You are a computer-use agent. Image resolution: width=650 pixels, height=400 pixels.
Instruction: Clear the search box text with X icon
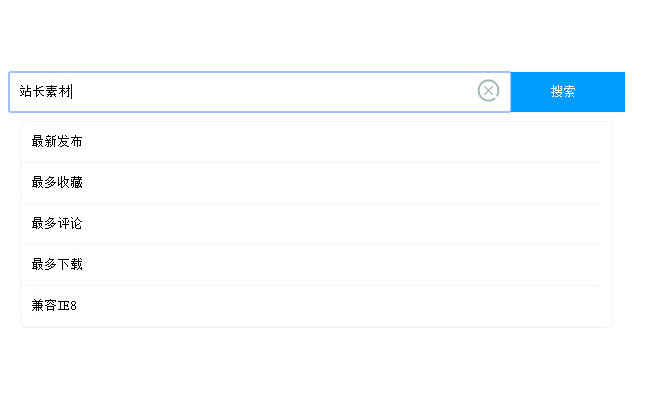(x=488, y=91)
